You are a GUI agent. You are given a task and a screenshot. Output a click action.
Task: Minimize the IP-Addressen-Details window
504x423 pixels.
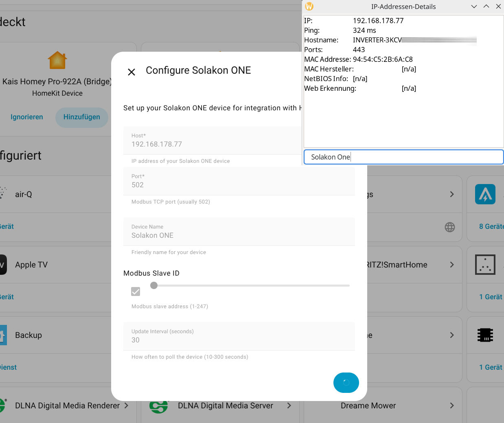pos(474,7)
